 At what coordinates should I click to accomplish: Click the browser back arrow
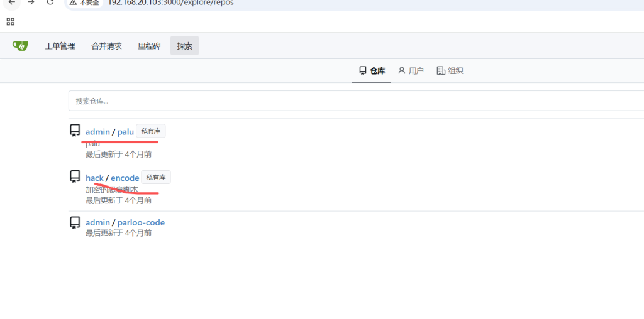click(11, 3)
